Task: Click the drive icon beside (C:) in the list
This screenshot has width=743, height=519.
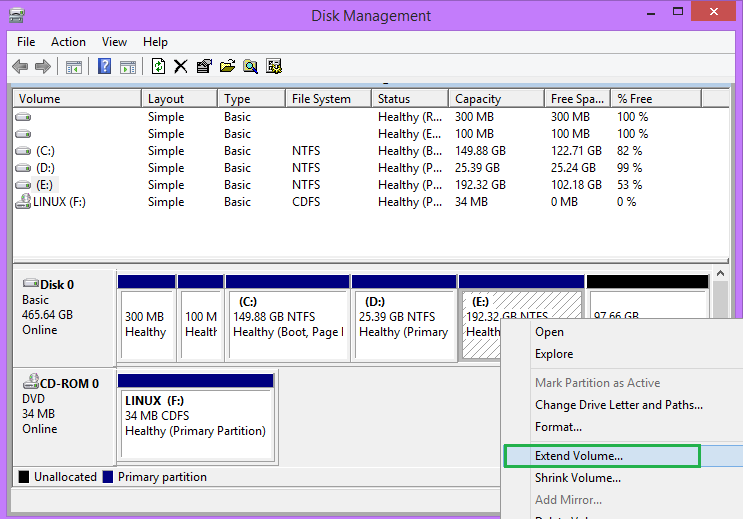Action: point(23,151)
